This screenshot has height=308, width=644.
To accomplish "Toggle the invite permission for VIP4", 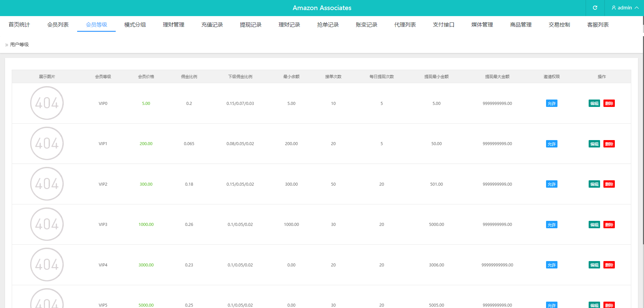I will click(x=551, y=265).
